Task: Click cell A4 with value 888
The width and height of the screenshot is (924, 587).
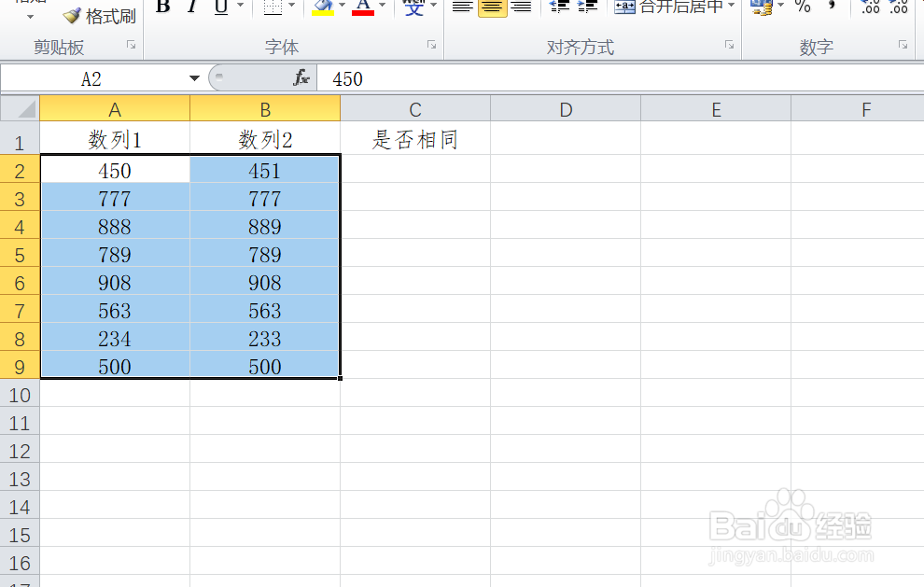Action: coord(115,227)
